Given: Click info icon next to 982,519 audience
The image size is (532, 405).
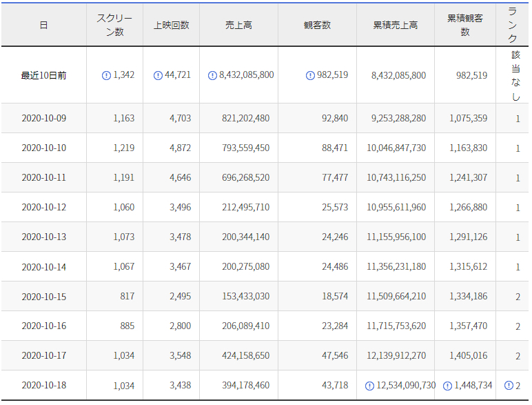Looking at the screenshot, I should [310, 75].
